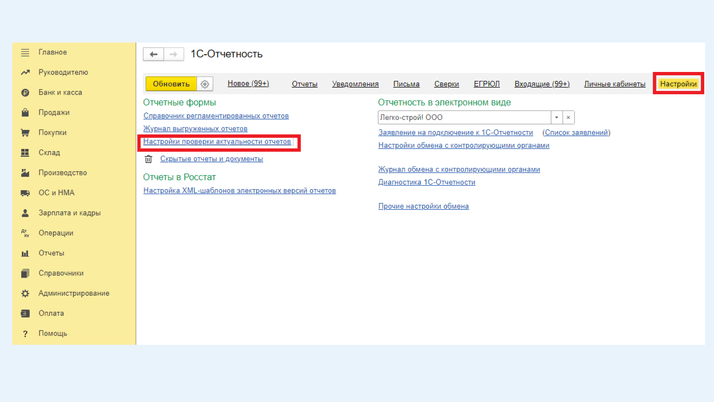Open Журнал выгруженных отчетов link

tap(195, 129)
